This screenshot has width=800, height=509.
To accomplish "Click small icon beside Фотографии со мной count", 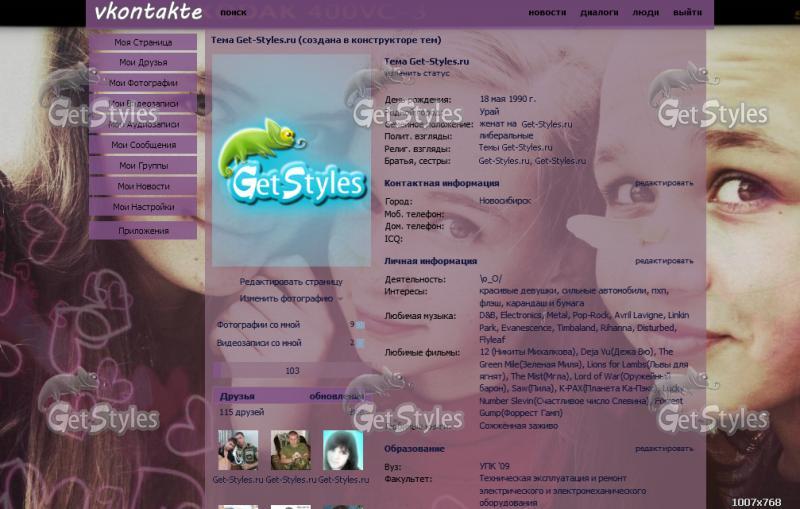I will [x=360, y=325].
